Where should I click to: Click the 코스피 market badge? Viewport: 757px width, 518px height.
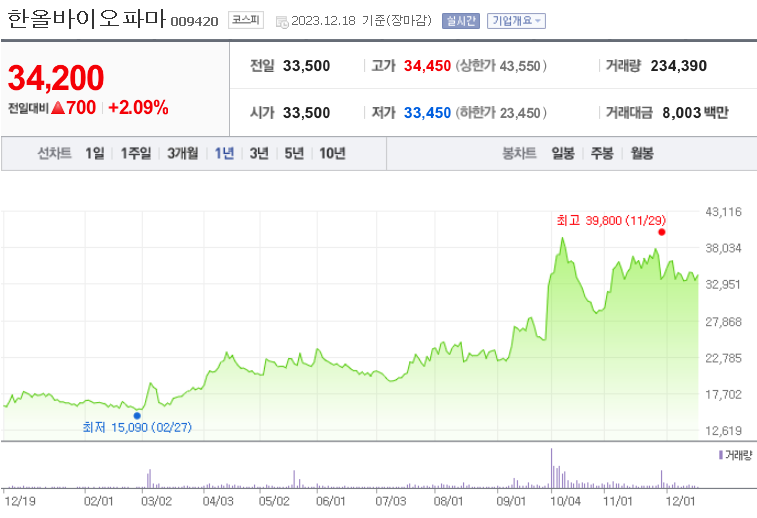[x=246, y=20]
